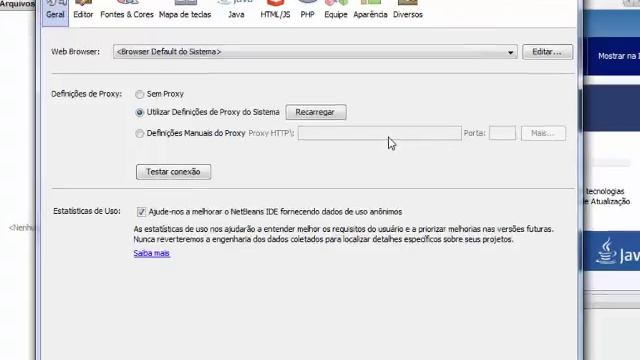Click the Testar conexão button
Screen dimensions: 640x360
click(173, 172)
